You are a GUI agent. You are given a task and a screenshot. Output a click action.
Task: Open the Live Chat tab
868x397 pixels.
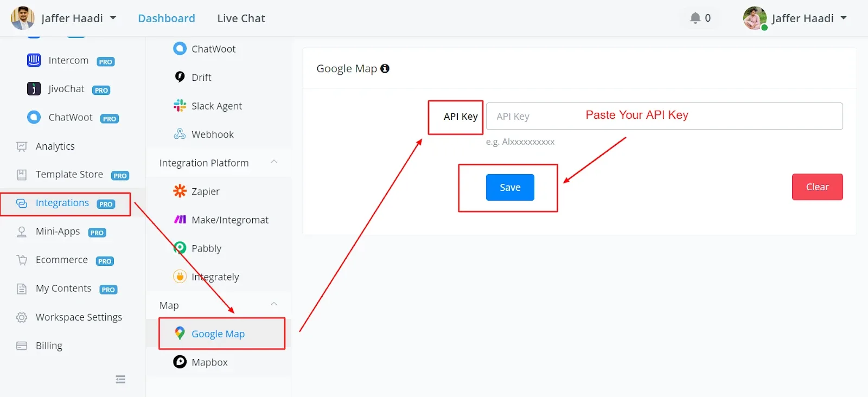(x=241, y=18)
